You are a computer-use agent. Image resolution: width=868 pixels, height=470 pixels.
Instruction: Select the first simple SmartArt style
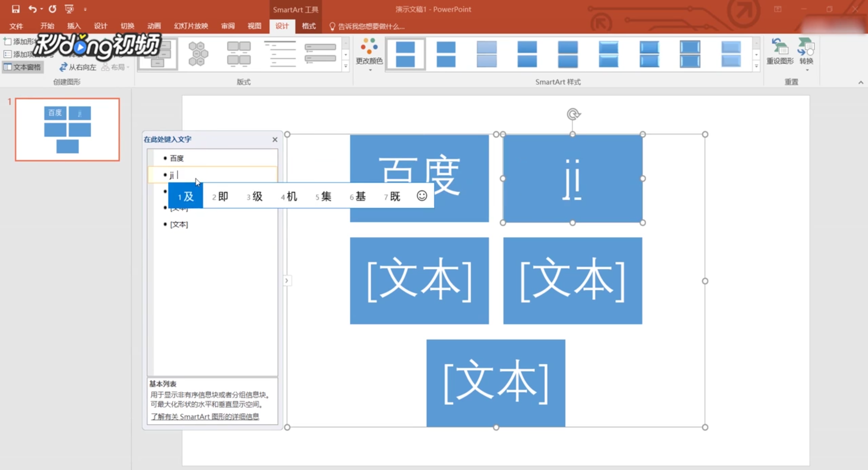tap(405, 54)
